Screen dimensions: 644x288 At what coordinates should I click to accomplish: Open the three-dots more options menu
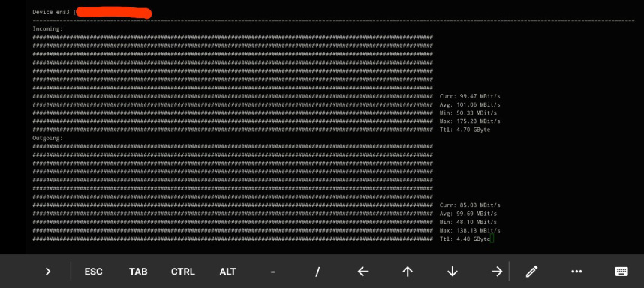tap(576, 271)
